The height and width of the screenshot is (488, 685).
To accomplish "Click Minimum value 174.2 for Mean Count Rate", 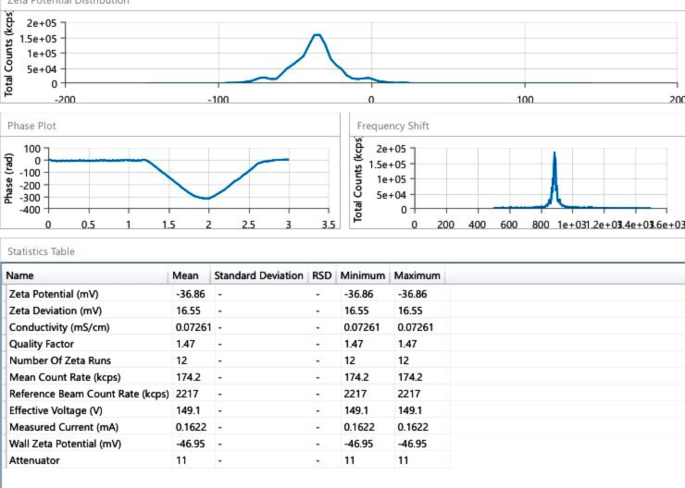I will (356, 377).
